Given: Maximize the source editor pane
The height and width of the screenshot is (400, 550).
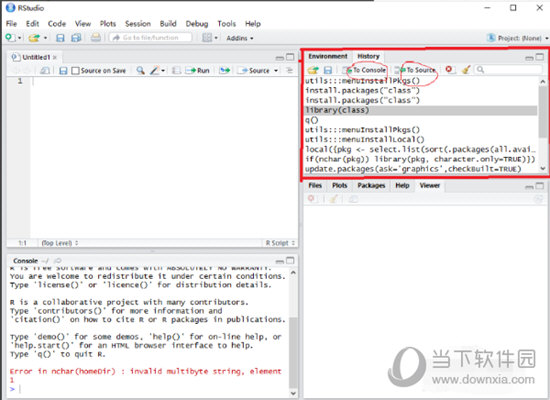Looking at the screenshot, I should click(x=290, y=57).
